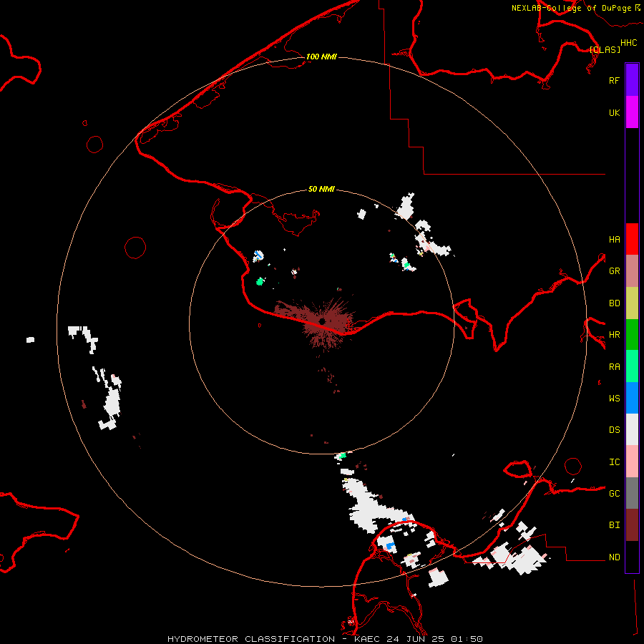644x644 pixels.
Task: Select the brown BI legend swatch
Action: point(632,525)
